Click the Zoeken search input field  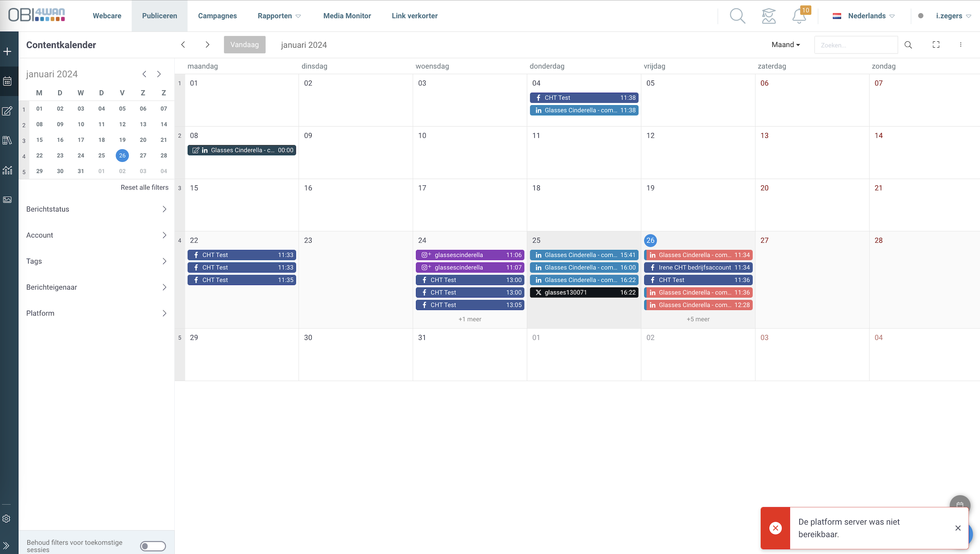pos(856,45)
